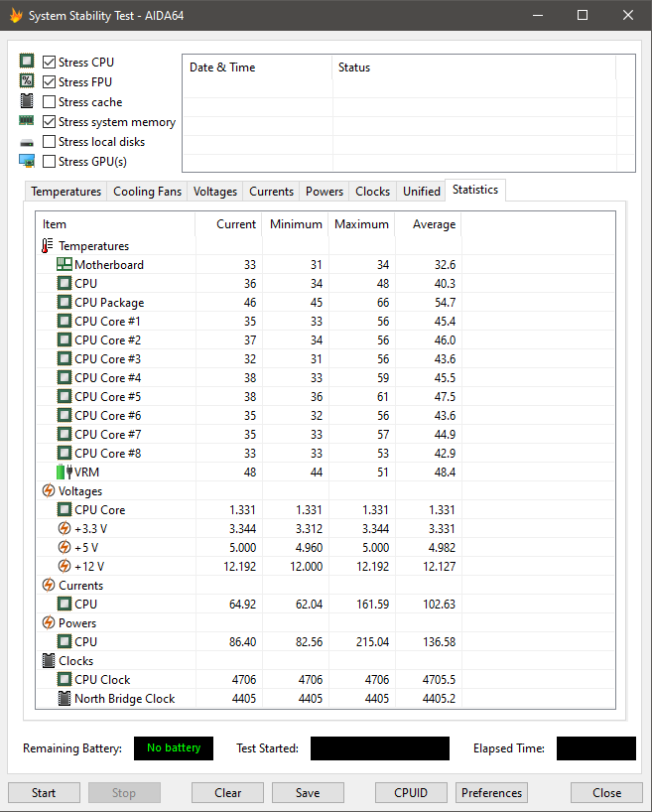Click the Clocks category chip icon
The image size is (652, 812).
[x=48, y=661]
